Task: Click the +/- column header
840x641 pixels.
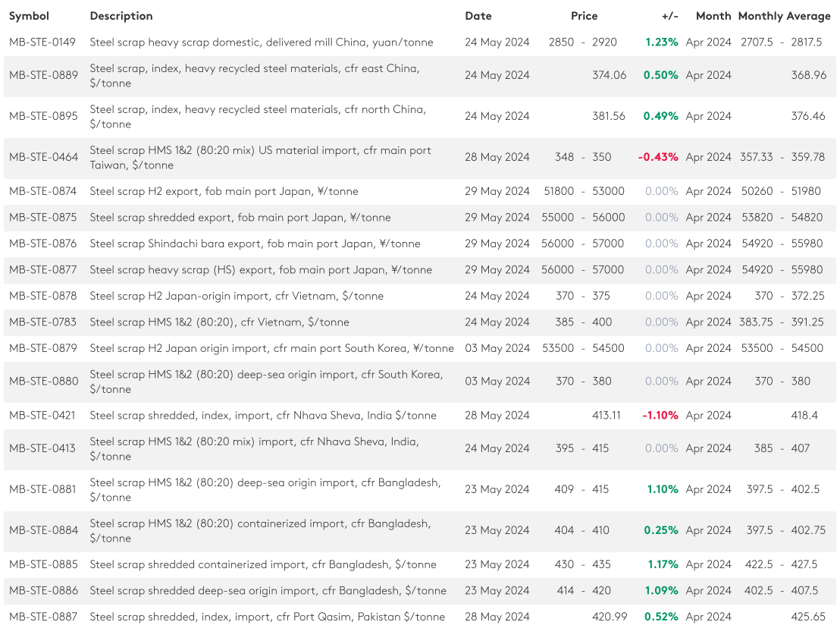Action: [669, 16]
